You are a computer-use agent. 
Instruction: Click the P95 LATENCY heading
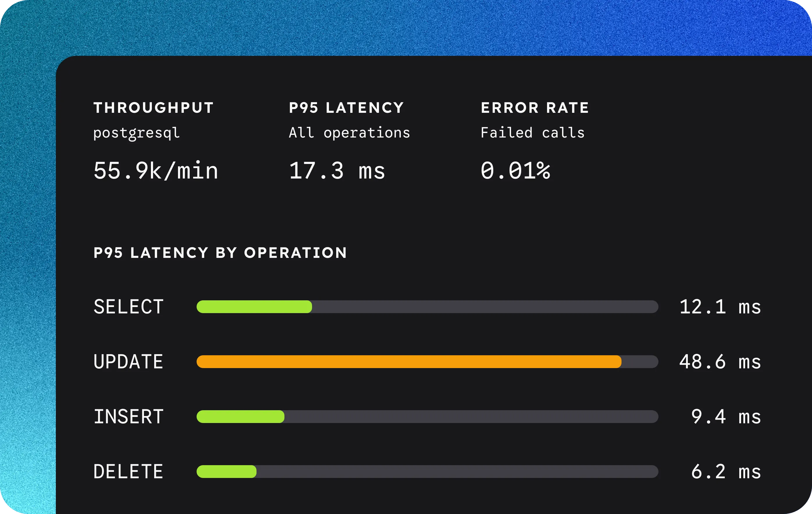tap(346, 108)
